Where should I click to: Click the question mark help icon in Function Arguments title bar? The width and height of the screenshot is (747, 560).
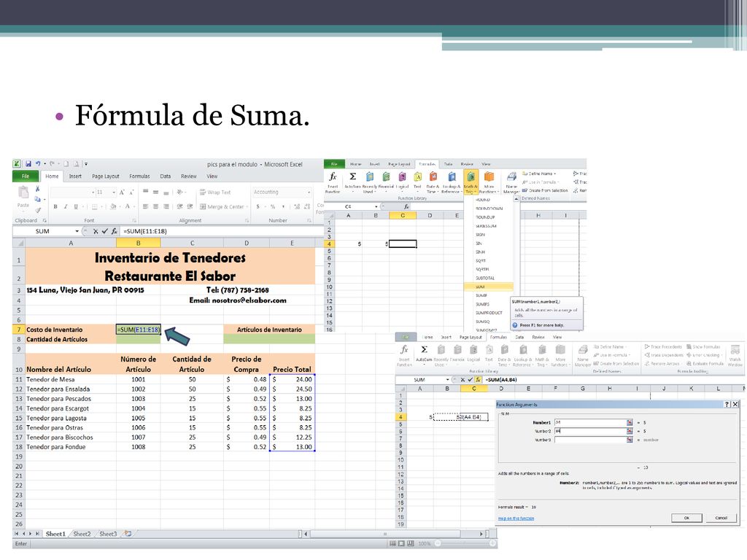(727, 404)
